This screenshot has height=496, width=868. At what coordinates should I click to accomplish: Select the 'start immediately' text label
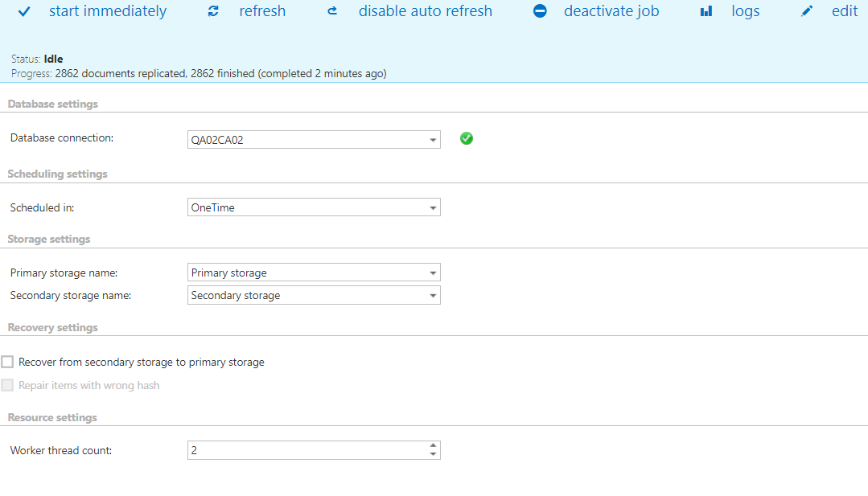pos(108,12)
